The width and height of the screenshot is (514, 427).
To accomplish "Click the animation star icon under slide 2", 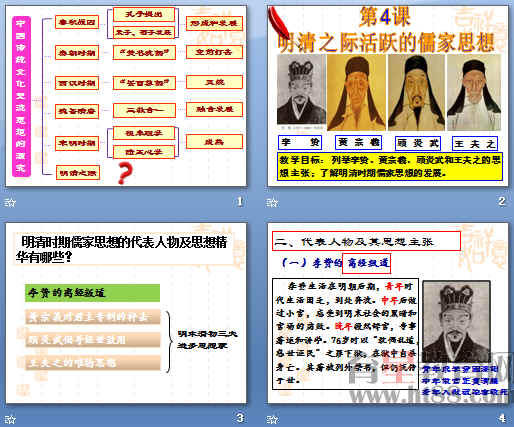I will (x=272, y=202).
